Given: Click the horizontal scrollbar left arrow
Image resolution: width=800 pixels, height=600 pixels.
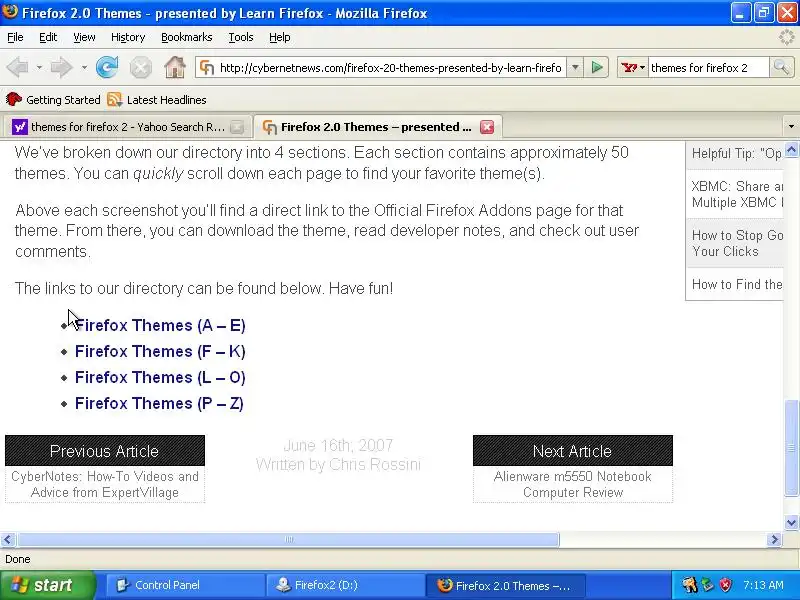Looking at the screenshot, I should coord(8,539).
